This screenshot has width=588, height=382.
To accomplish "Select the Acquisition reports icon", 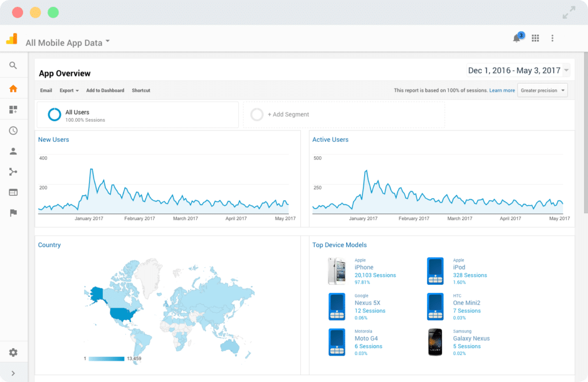I will click(x=13, y=171).
